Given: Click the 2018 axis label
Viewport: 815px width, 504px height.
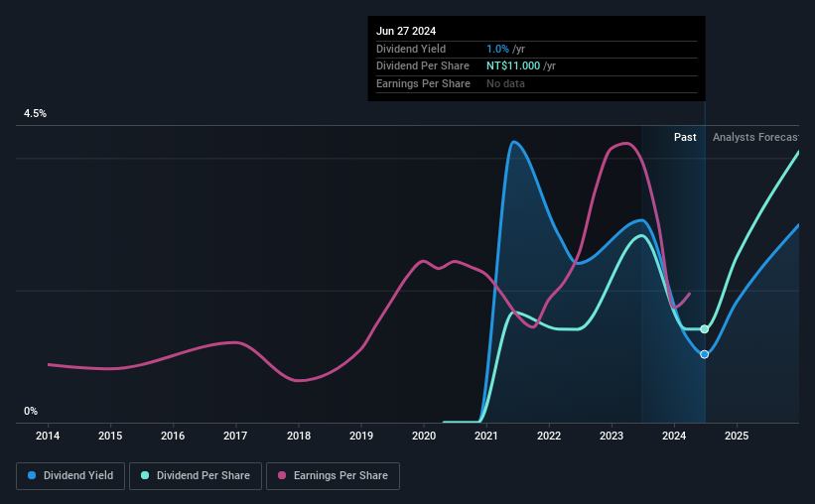Looking at the screenshot, I should (x=299, y=436).
